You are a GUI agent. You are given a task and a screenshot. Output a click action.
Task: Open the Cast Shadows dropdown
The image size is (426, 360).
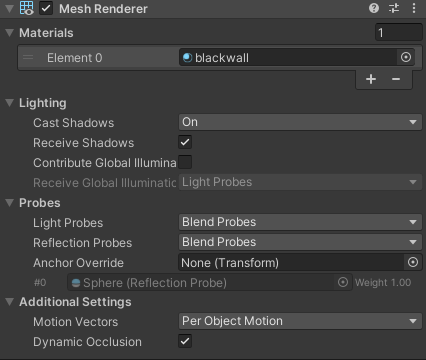click(x=300, y=122)
